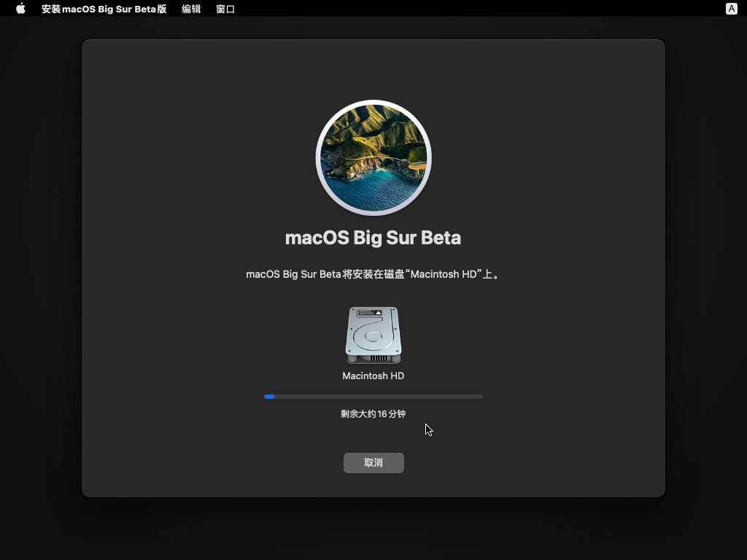Open the Apple menu
This screenshot has height=560, width=747.
tap(20, 9)
